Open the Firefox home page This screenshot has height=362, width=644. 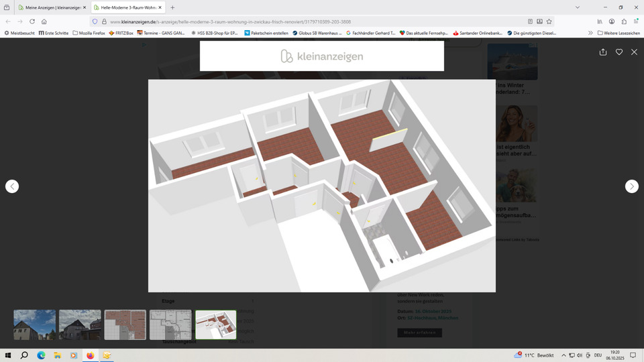pyautogui.click(x=44, y=21)
